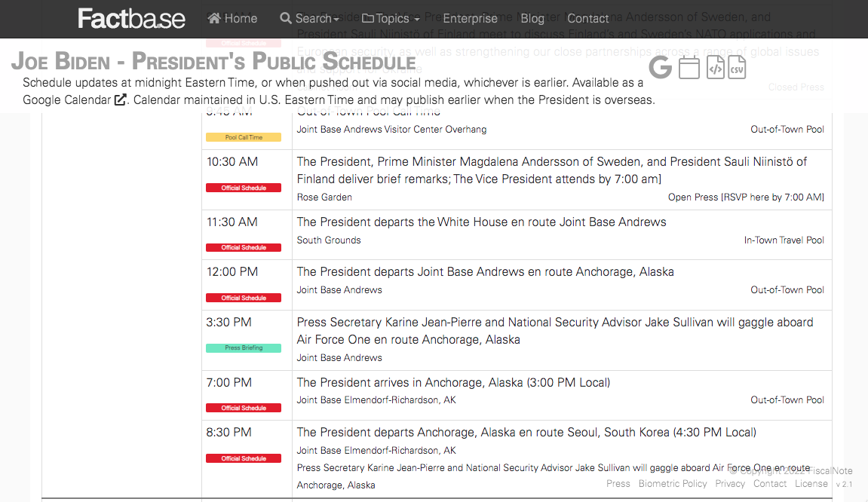Screen dimensions: 868x502
Task: Click the Home house icon
Action: [214, 18]
